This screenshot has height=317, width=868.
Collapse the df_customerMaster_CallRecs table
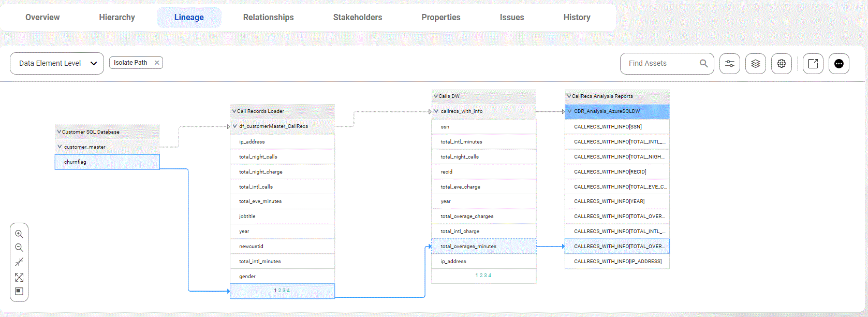point(235,126)
